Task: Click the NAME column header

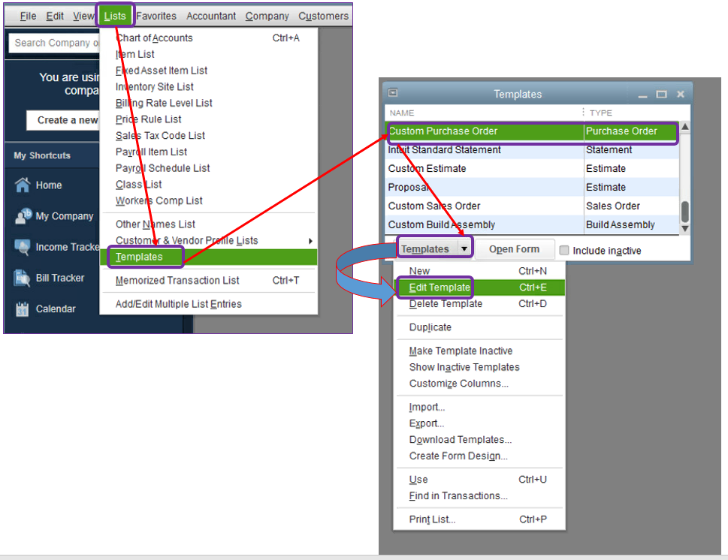Action: tap(485, 113)
